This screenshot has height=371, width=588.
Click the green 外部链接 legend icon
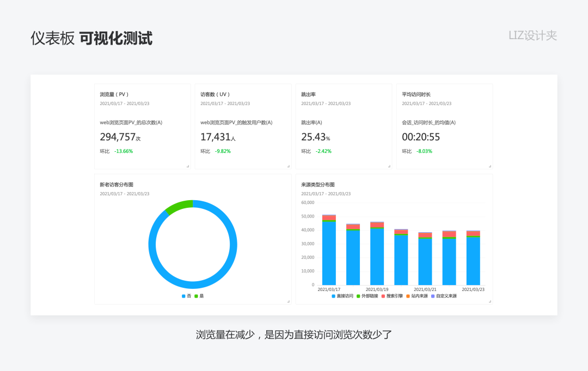click(359, 295)
